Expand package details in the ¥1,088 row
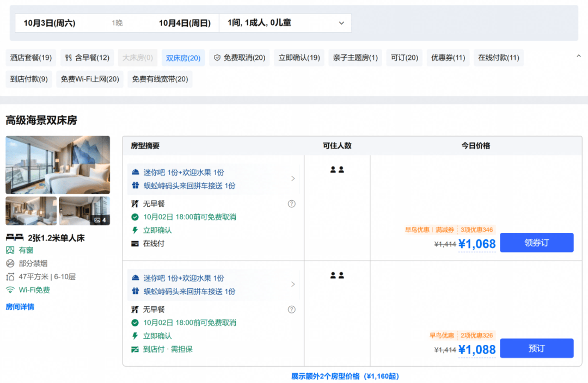Image resolution: width=588 pixels, height=383 pixels. [x=293, y=285]
